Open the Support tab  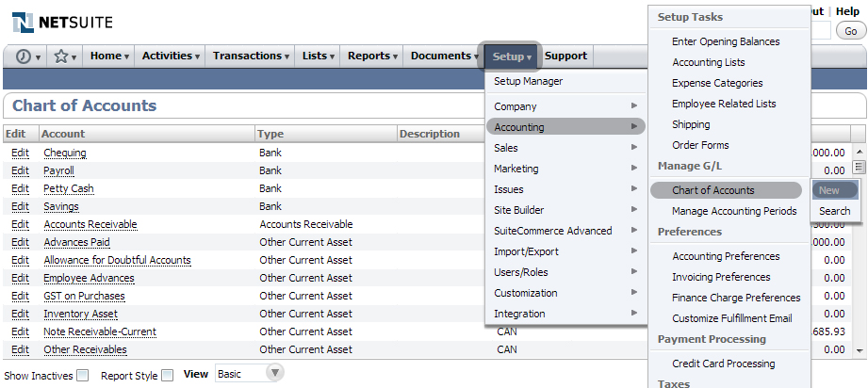pos(565,56)
